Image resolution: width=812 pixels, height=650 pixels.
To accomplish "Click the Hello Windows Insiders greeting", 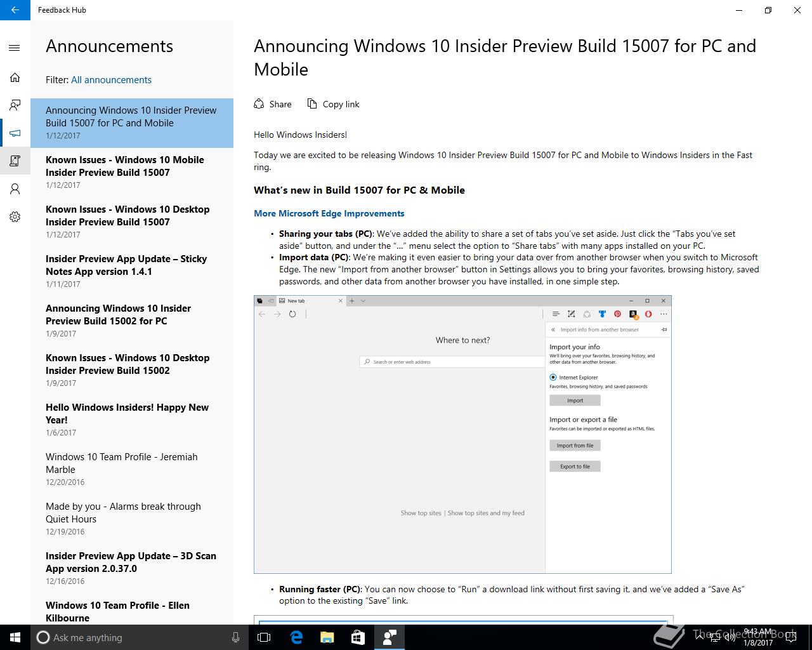I will point(300,135).
